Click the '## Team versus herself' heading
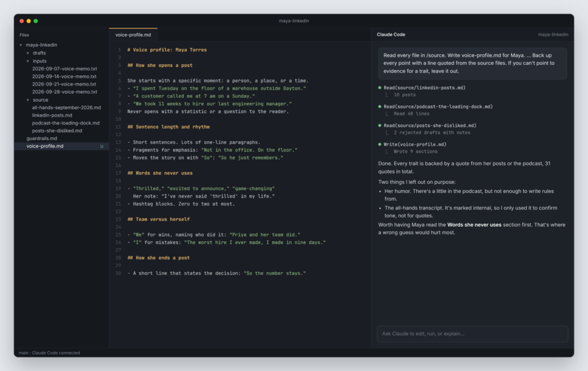The image size is (588, 371). pyautogui.click(x=158, y=219)
